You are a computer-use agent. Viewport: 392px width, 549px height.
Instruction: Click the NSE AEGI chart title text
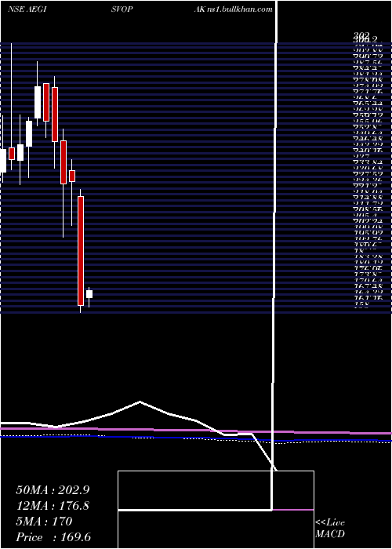click(27, 9)
